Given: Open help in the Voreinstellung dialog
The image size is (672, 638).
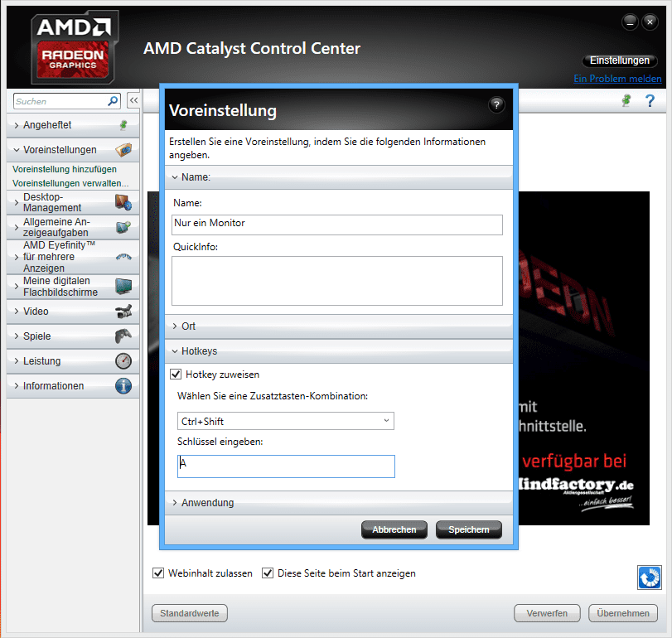Looking at the screenshot, I should click(x=496, y=104).
